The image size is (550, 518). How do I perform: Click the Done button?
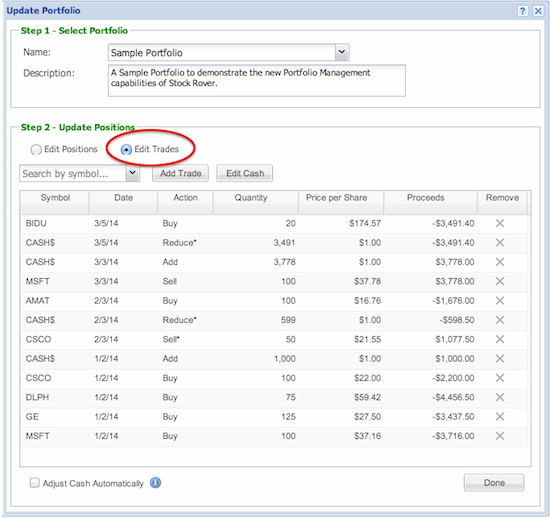click(x=494, y=483)
